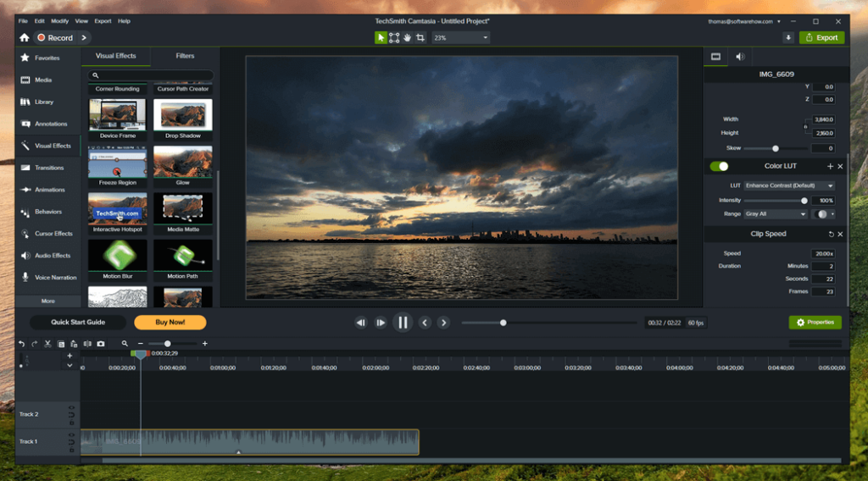868x481 pixels.
Task: Remove the Clip Speed effect
Action: pyautogui.click(x=840, y=235)
